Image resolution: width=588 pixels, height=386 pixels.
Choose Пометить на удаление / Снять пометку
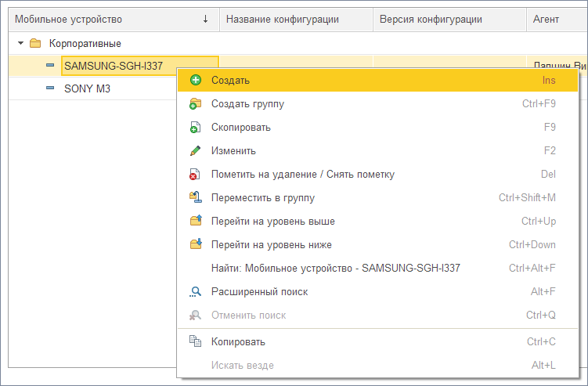pos(377,175)
